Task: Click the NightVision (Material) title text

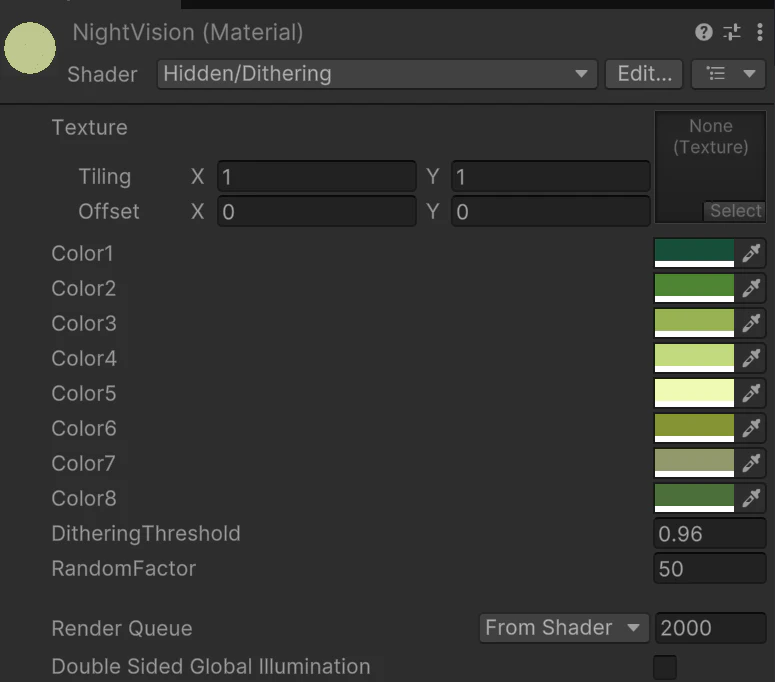Action: tap(188, 33)
